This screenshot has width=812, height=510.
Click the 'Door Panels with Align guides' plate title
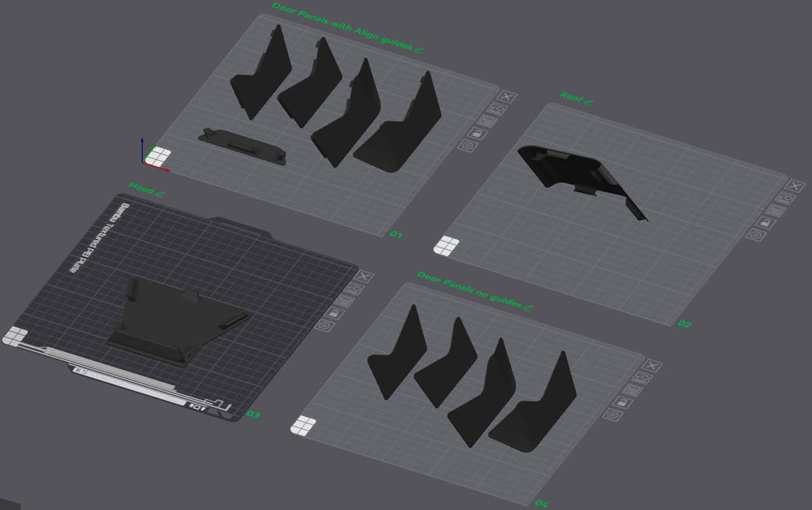343,26
